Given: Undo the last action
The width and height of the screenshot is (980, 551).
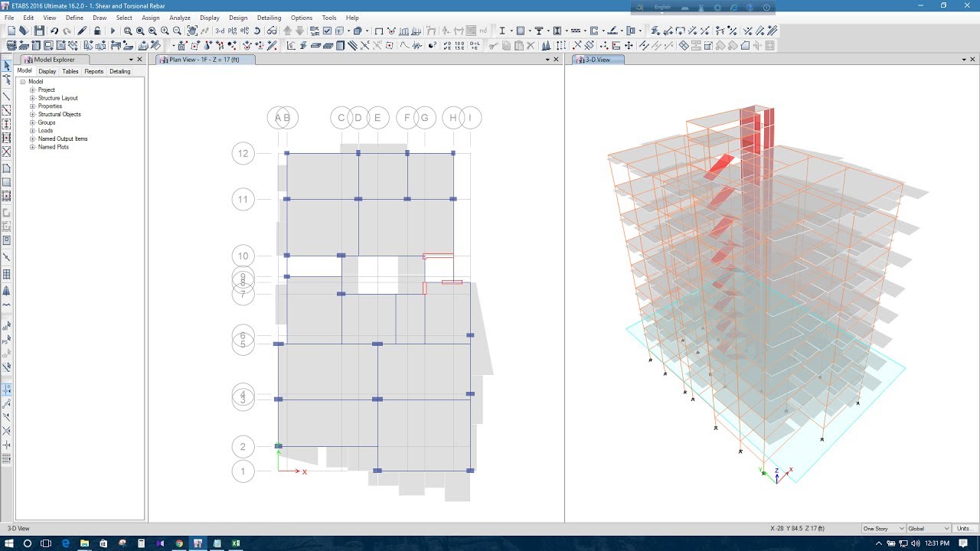Looking at the screenshot, I should pyautogui.click(x=54, y=31).
